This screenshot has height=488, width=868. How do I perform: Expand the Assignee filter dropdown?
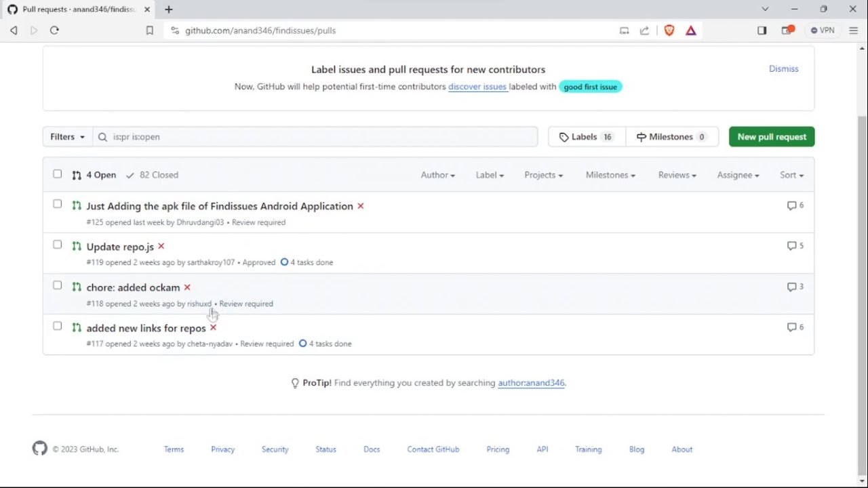click(x=738, y=175)
